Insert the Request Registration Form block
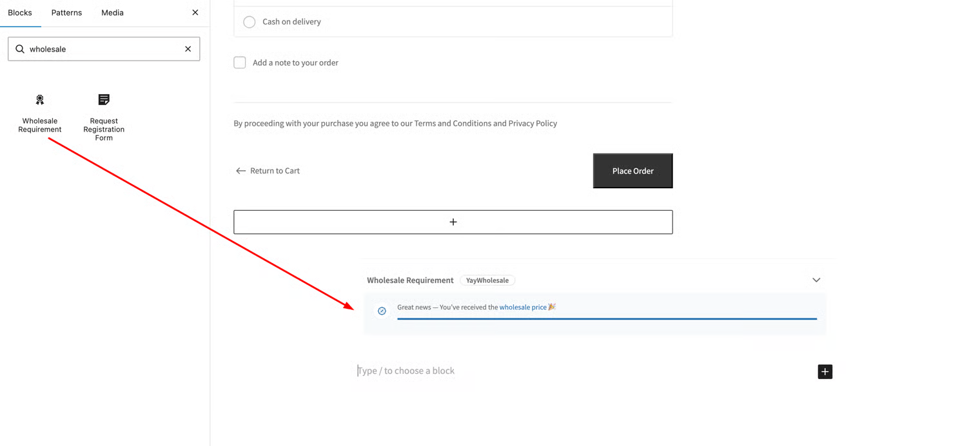 pyautogui.click(x=104, y=116)
